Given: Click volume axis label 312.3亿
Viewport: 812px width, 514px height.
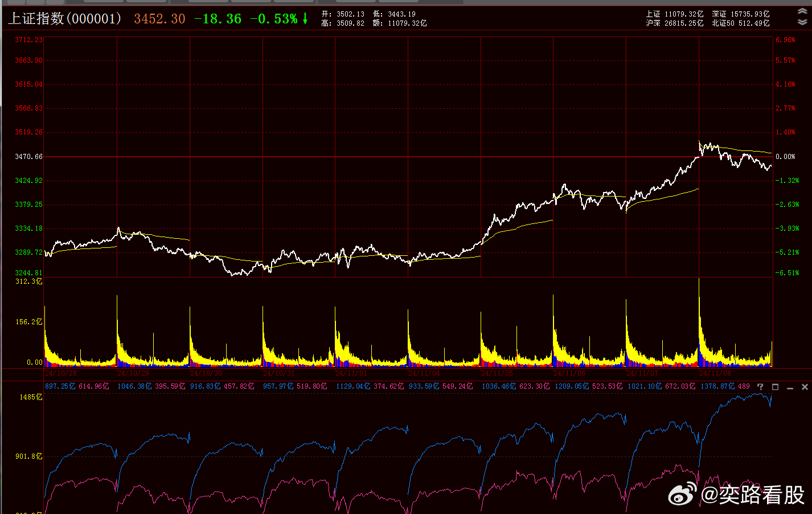Looking at the screenshot, I should 28,282.
